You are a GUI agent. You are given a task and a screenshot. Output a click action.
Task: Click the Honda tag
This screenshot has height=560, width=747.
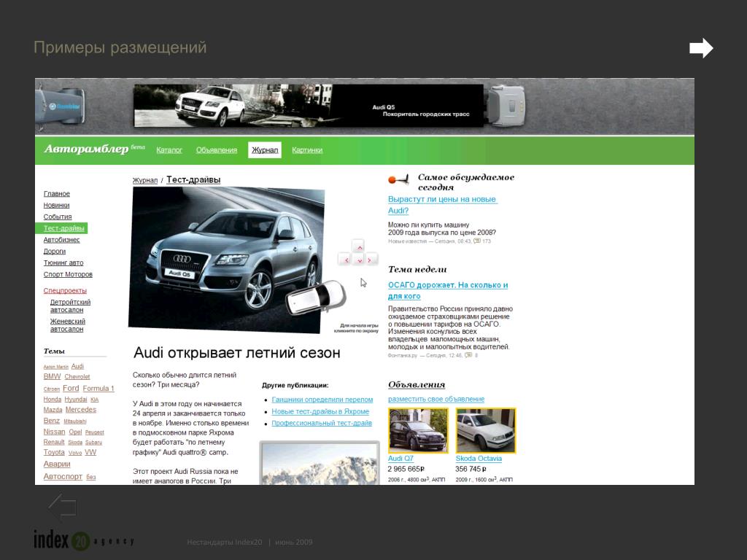pos(53,400)
